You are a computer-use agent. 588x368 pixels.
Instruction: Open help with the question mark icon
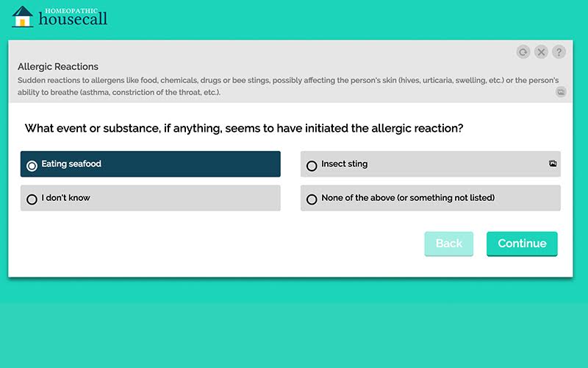559,52
